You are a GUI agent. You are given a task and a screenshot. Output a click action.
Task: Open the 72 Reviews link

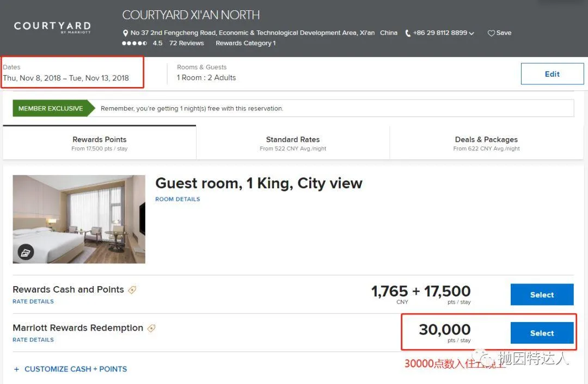pos(186,44)
